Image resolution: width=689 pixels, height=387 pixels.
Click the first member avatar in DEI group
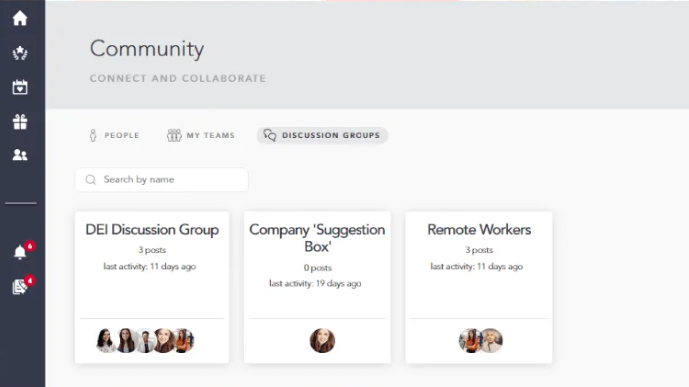click(105, 340)
